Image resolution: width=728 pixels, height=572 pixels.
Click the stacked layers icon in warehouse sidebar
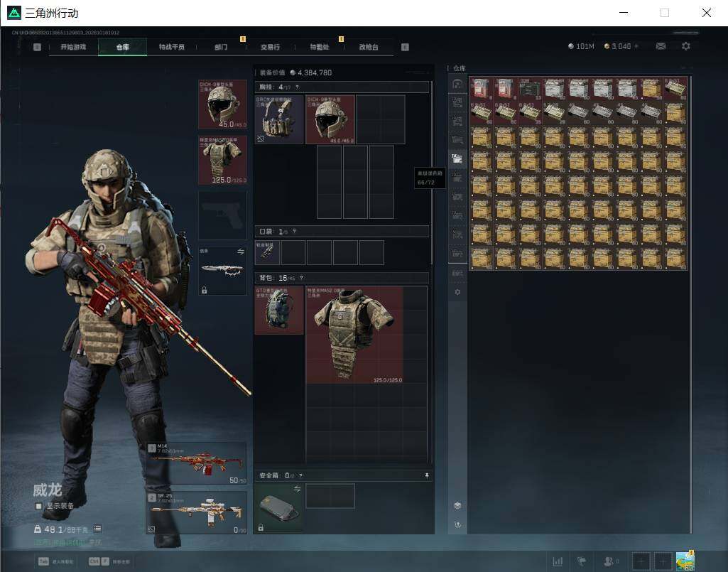coord(457,505)
